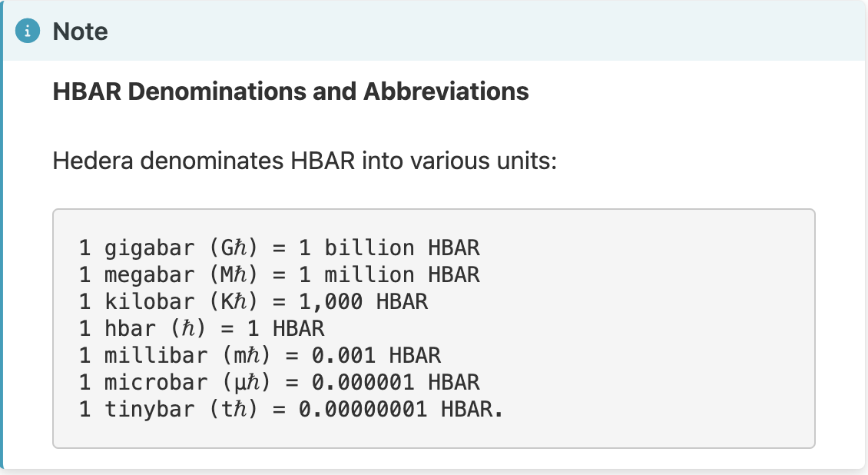The height and width of the screenshot is (475, 868).
Task: Click the microbar (μℏ) conversion line
Action: click(279, 383)
